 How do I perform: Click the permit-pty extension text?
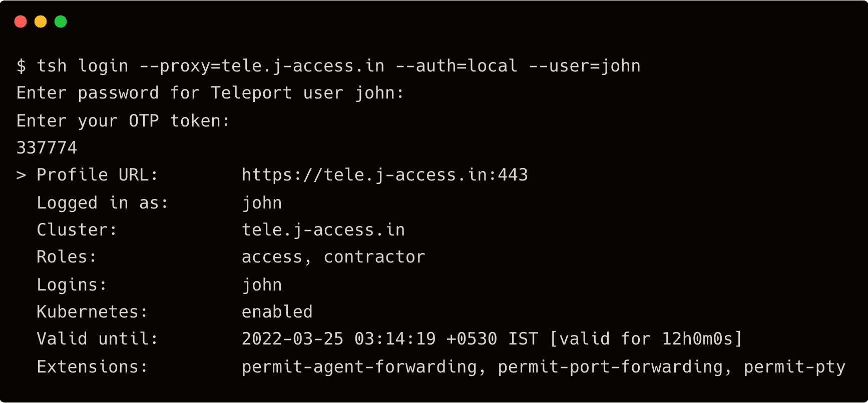(x=794, y=367)
